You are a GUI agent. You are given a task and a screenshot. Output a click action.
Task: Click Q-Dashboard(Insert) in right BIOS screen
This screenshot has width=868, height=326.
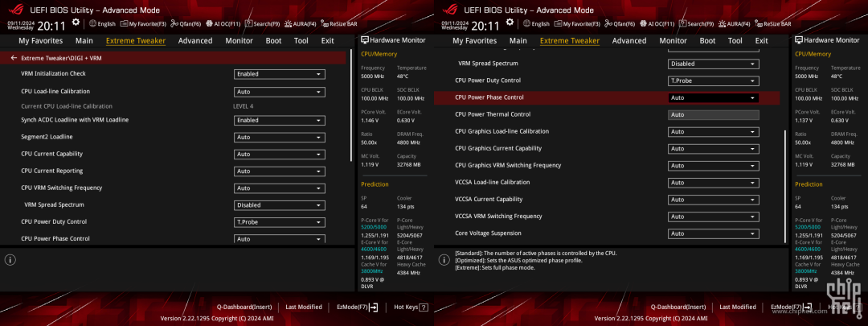[678, 307]
